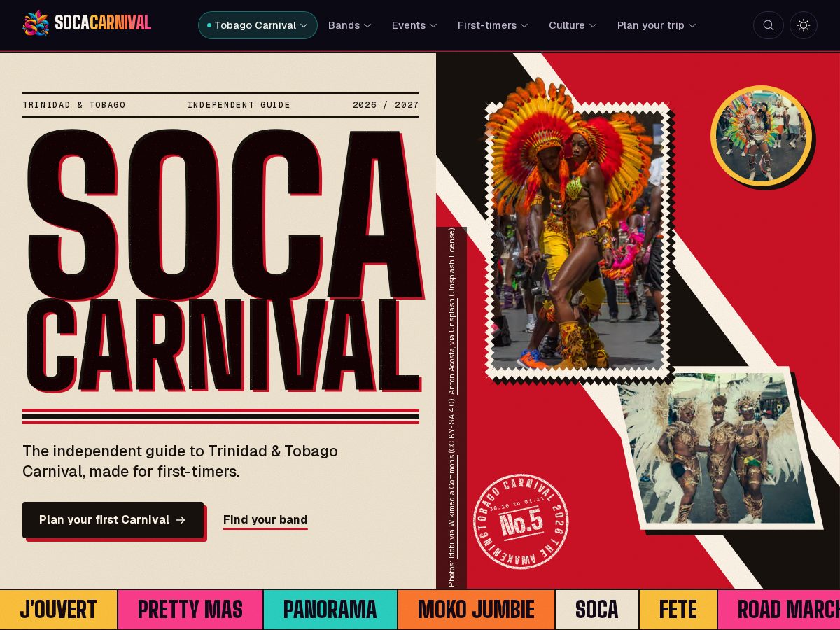Expand the Events menu

coord(414,25)
